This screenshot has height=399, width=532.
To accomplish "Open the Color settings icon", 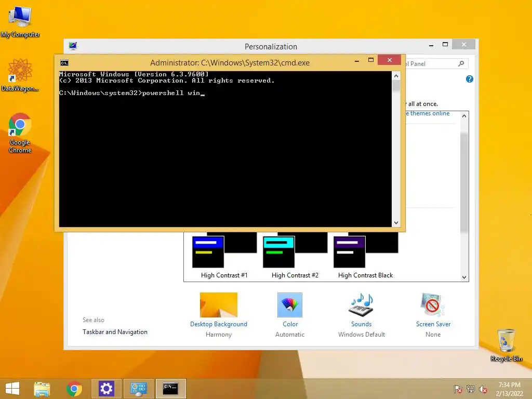I will [290, 304].
